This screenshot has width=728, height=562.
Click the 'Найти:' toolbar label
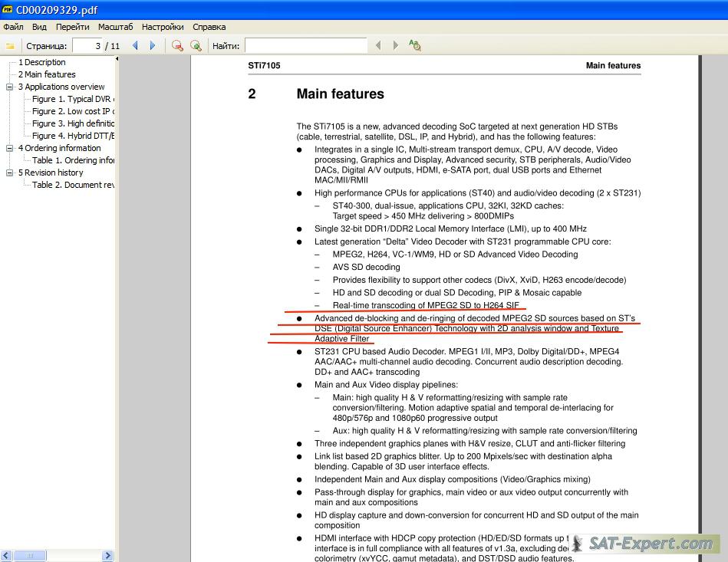[x=226, y=46]
